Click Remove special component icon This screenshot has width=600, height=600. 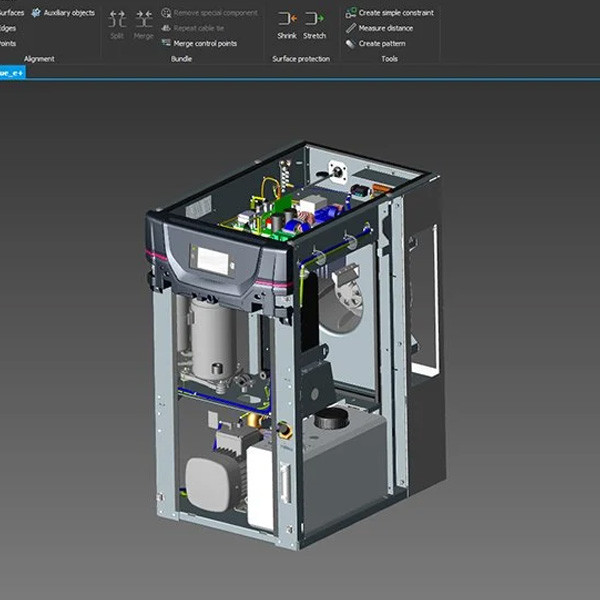click(166, 13)
